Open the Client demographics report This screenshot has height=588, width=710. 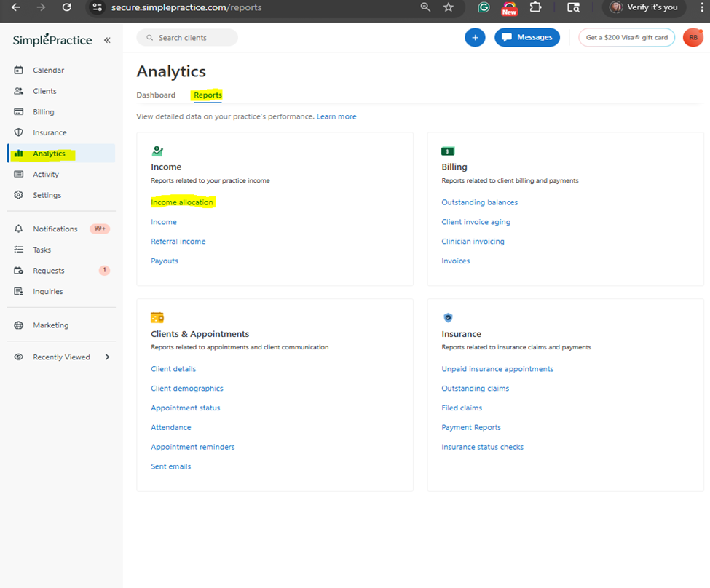coord(187,389)
